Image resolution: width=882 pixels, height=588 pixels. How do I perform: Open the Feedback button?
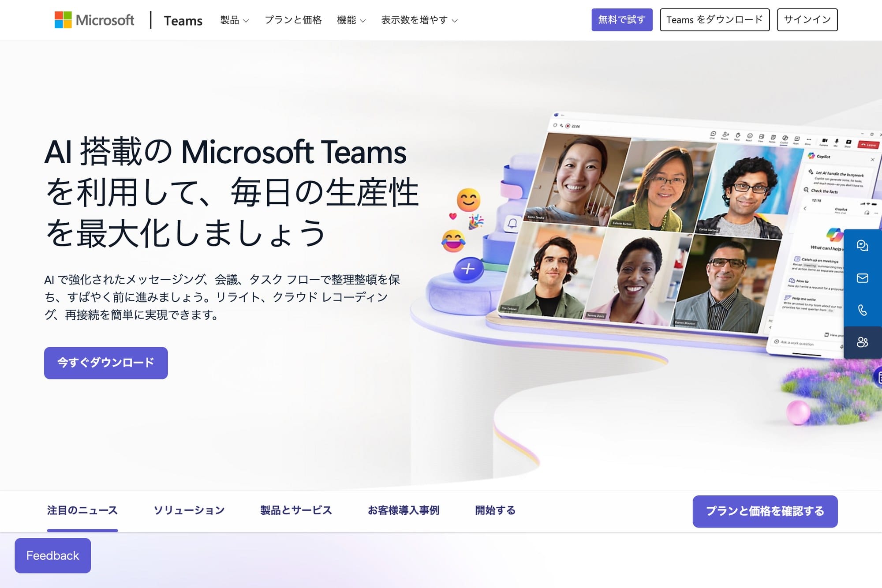pyautogui.click(x=53, y=555)
